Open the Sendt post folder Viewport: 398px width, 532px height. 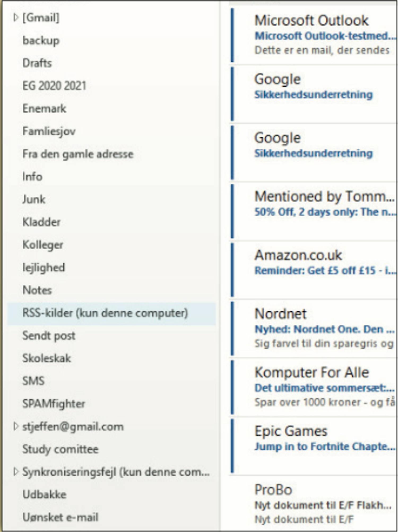(x=49, y=335)
